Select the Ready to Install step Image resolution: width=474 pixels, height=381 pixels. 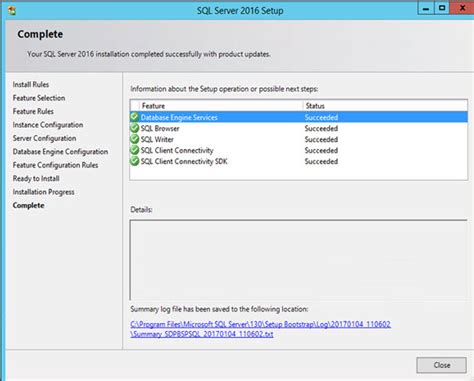(36, 179)
